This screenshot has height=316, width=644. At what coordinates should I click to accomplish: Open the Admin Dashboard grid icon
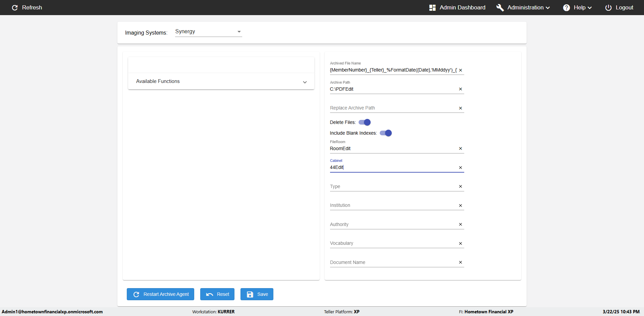pos(432,8)
